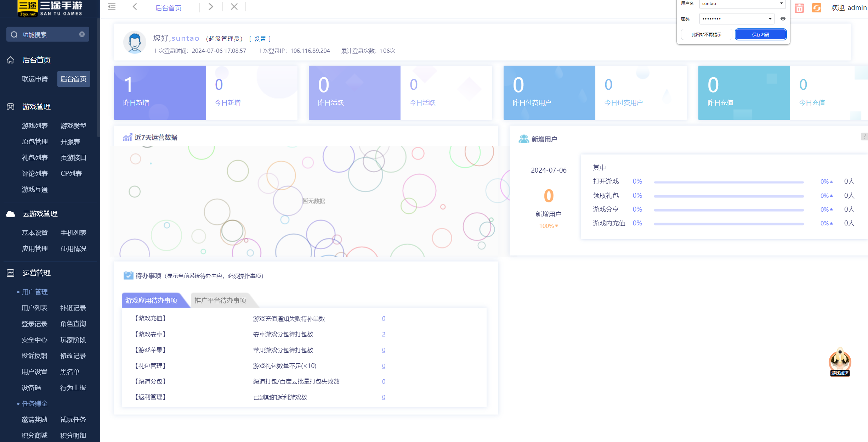
Task: Open the 设置 link beside username
Action: click(x=260, y=39)
